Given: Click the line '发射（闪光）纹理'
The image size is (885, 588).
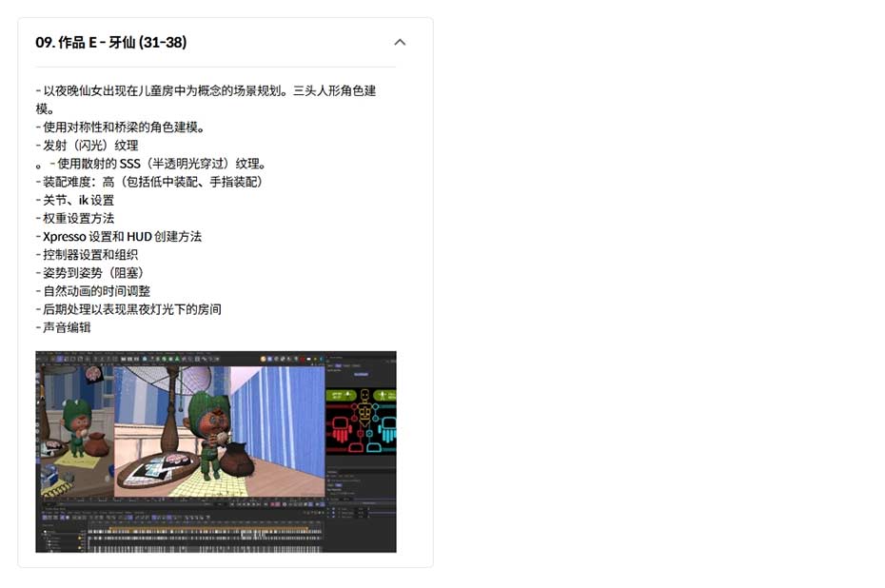Looking at the screenshot, I should coord(90,146).
